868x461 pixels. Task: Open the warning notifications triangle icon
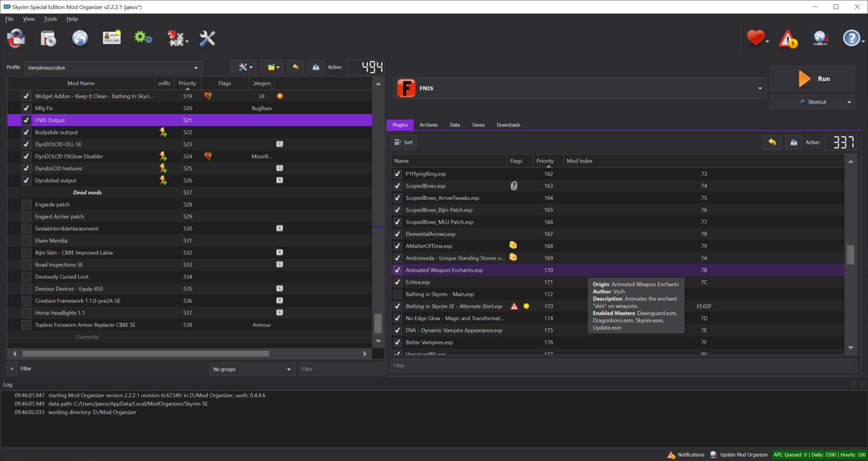788,39
